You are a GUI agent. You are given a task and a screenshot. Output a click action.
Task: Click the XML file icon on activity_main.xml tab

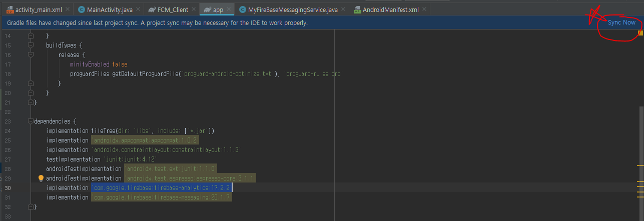10,10
